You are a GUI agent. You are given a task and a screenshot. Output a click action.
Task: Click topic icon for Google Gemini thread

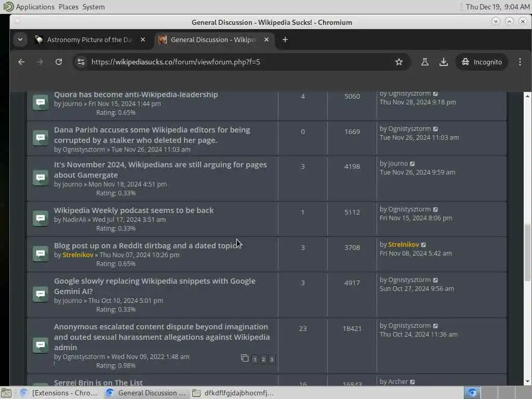[x=41, y=294]
